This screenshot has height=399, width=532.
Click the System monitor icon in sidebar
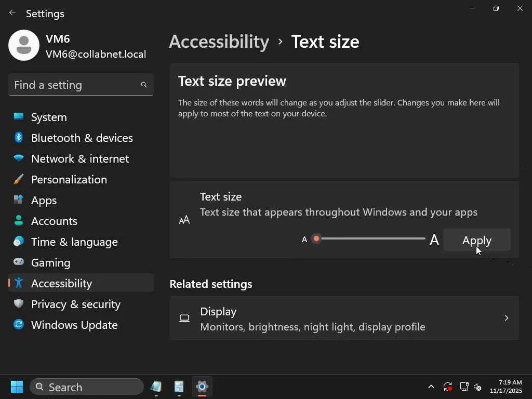point(19,117)
